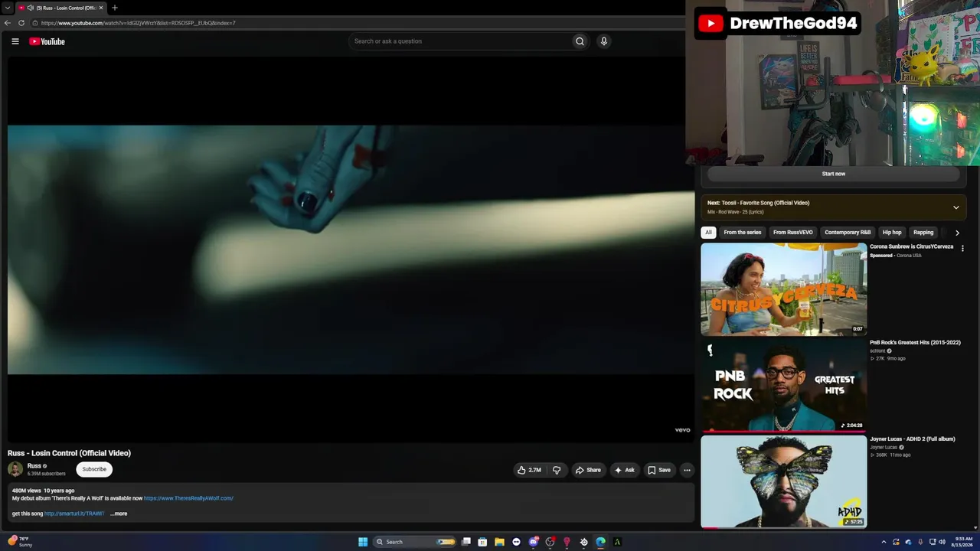Click the search magnifier button
This screenshot has height=551, width=980.
tap(580, 41)
